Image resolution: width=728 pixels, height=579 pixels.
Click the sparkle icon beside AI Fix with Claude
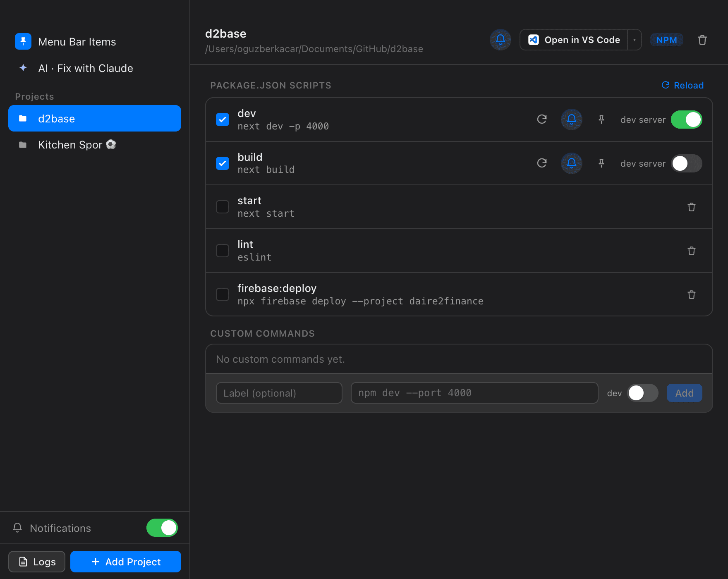pos(23,68)
